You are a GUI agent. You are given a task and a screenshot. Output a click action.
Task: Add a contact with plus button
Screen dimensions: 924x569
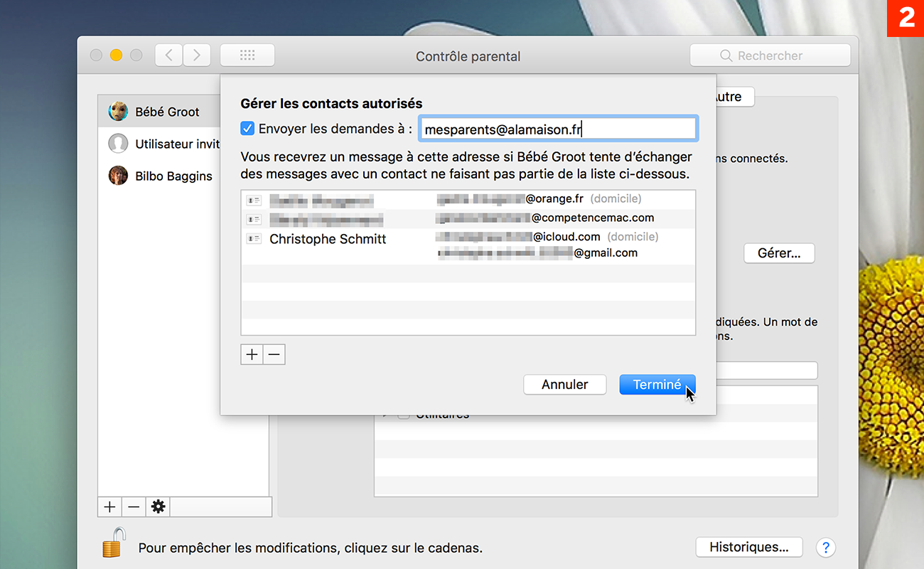tap(252, 354)
